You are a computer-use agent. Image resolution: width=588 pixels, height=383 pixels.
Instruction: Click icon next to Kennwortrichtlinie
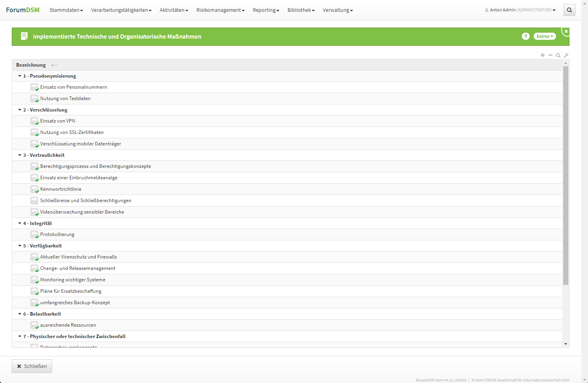click(34, 189)
